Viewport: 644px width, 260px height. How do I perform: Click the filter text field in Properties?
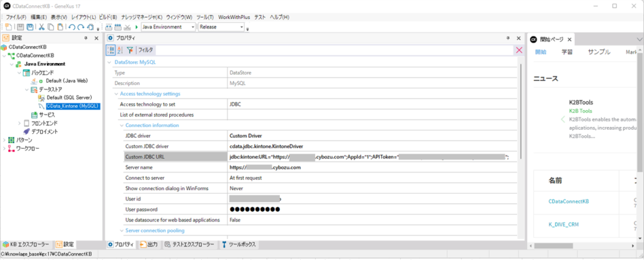click(x=333, y=50)
